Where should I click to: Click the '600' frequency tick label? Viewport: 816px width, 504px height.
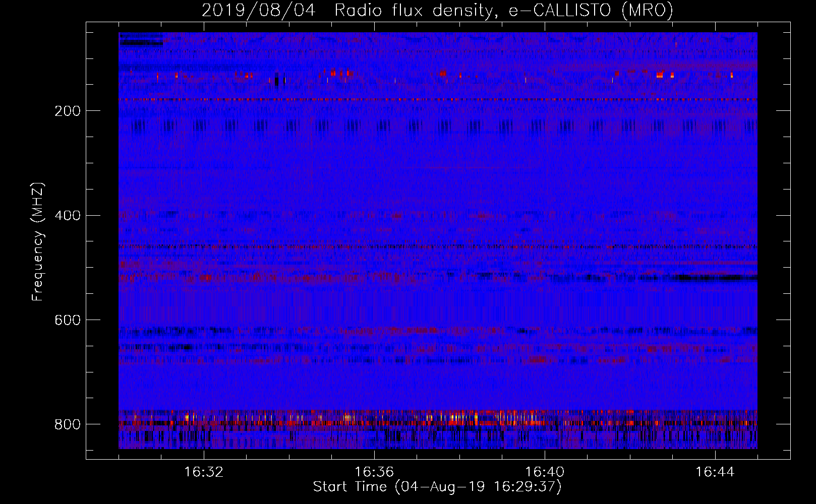coord(68,320)
